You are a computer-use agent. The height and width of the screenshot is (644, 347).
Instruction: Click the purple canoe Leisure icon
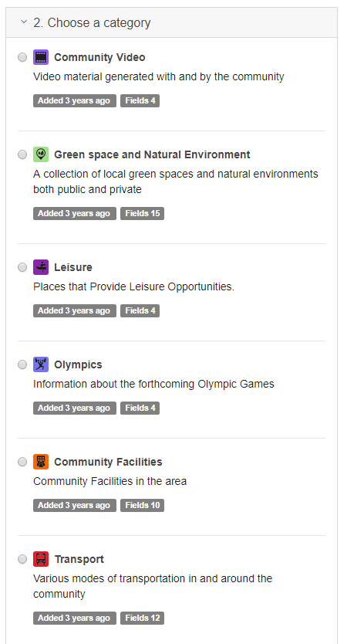[41, 267]
